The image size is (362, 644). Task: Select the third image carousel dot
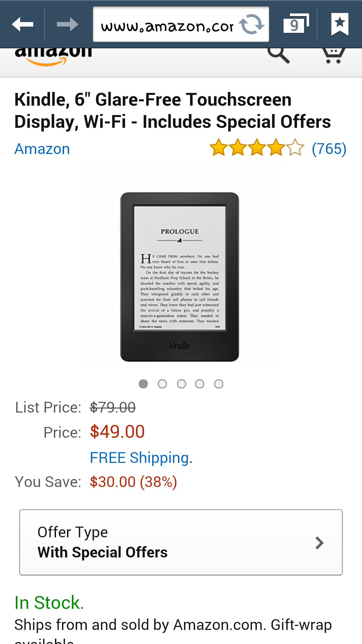pos(181,384)
